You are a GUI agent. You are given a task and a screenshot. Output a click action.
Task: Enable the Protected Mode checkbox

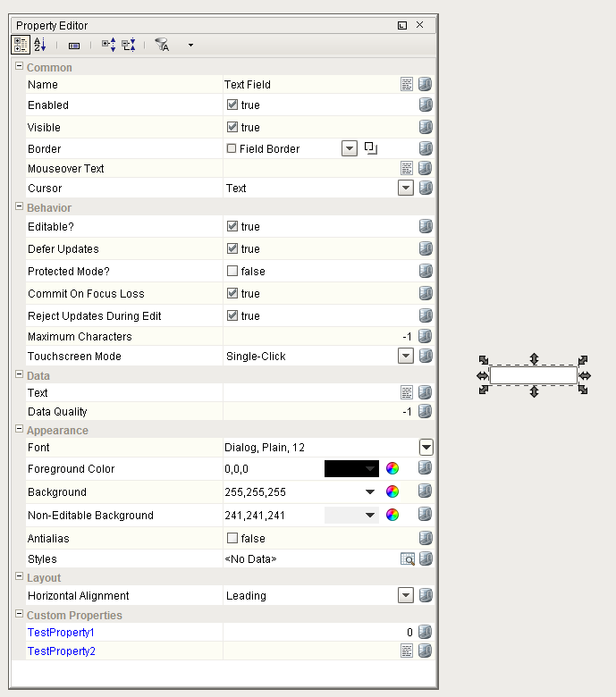pos(232,271)
